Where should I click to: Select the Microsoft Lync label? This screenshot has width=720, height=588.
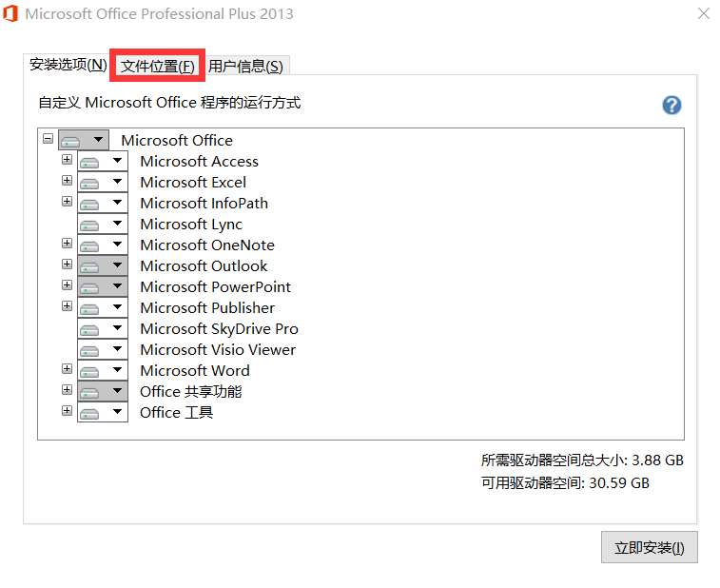pos(191,225)
